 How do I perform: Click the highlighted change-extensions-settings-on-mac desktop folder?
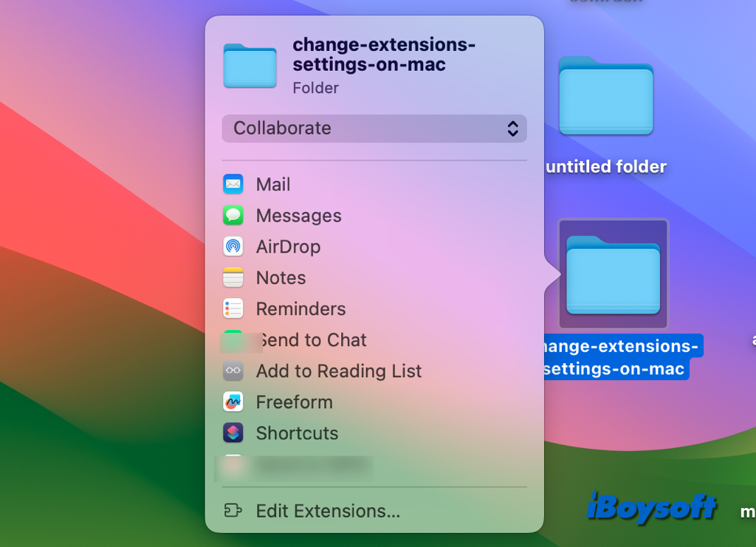click(613, 275)
